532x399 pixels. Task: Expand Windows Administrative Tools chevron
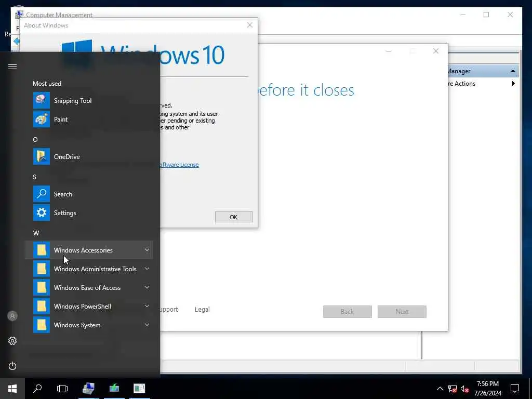pyautogui.click(x=147, y=269)
